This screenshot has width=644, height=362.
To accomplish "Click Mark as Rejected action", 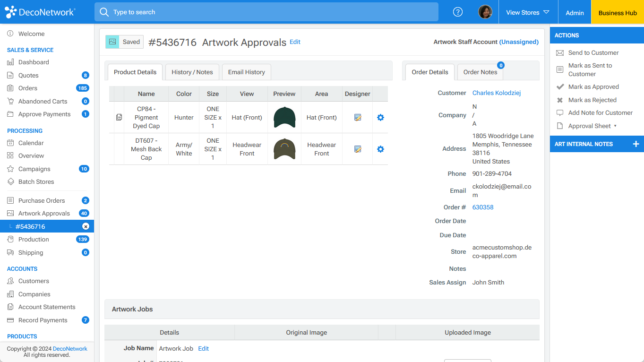I will [592, 100].
